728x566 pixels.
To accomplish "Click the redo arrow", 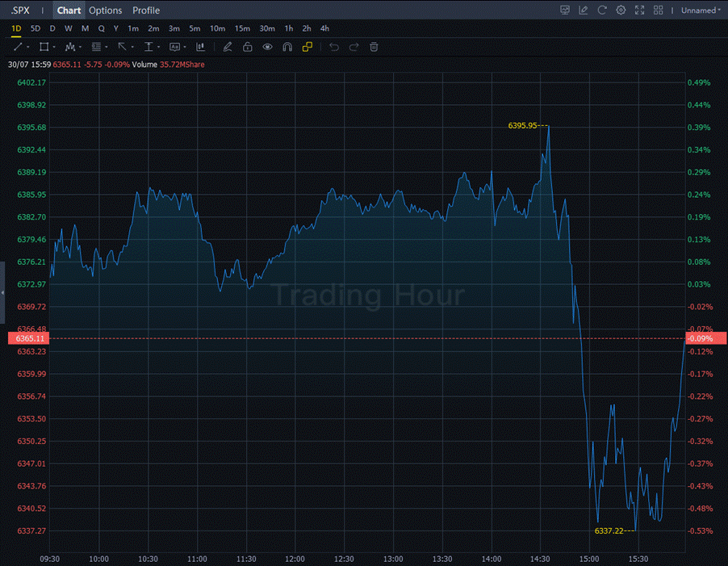I will pos(354,47).
